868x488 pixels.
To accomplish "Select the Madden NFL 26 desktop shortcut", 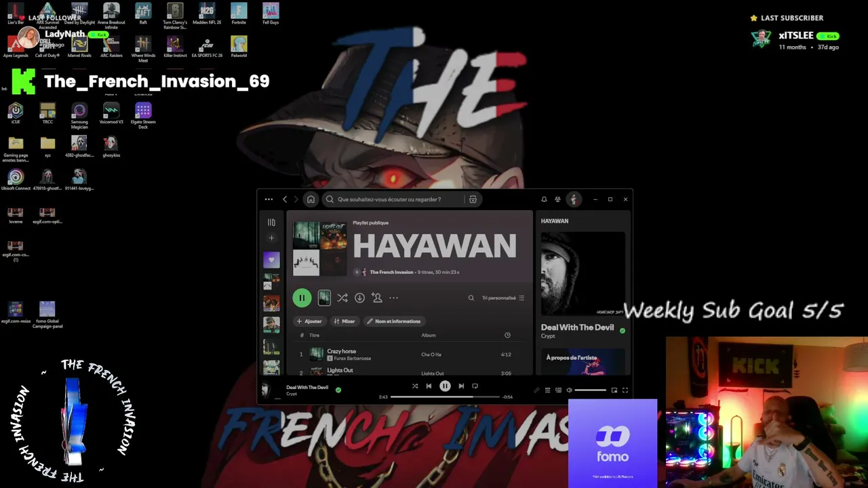I will [207, 14].
